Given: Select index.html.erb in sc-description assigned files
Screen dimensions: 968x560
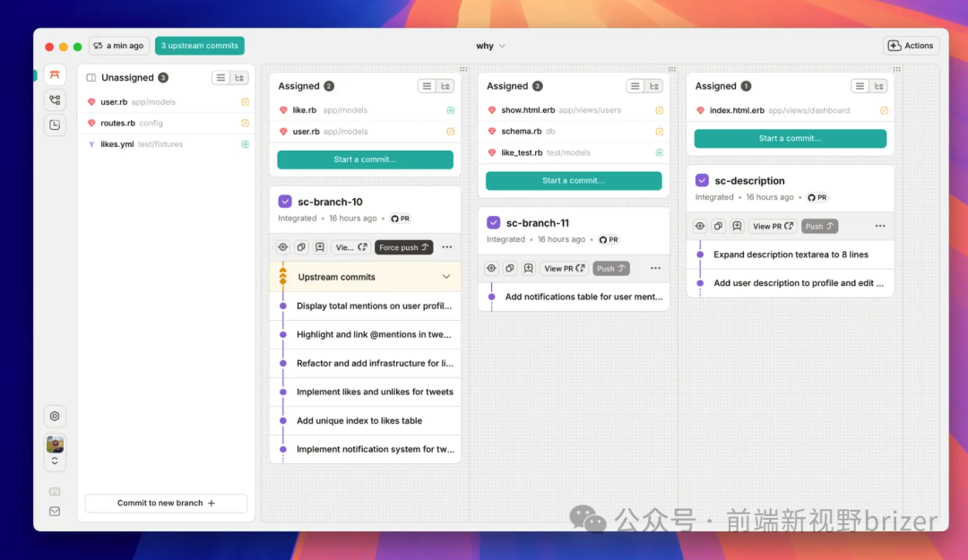Looking at the screenshot, I should (x=791, y=110).
